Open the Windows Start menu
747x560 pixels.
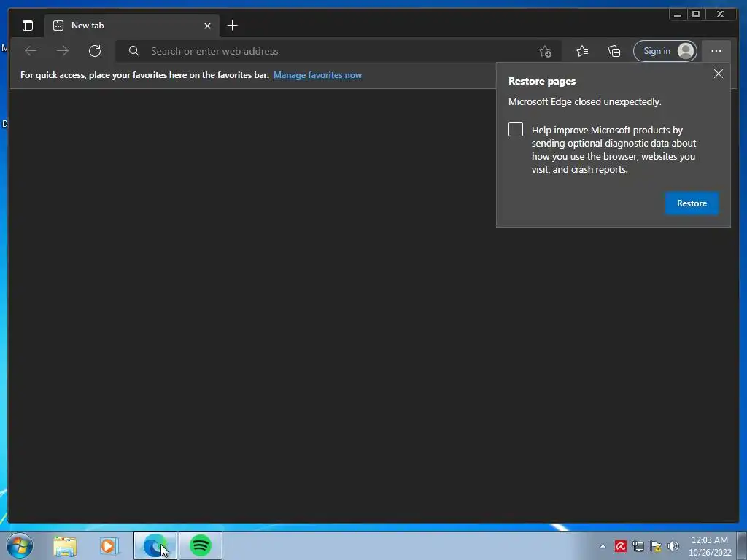point(20,545)
